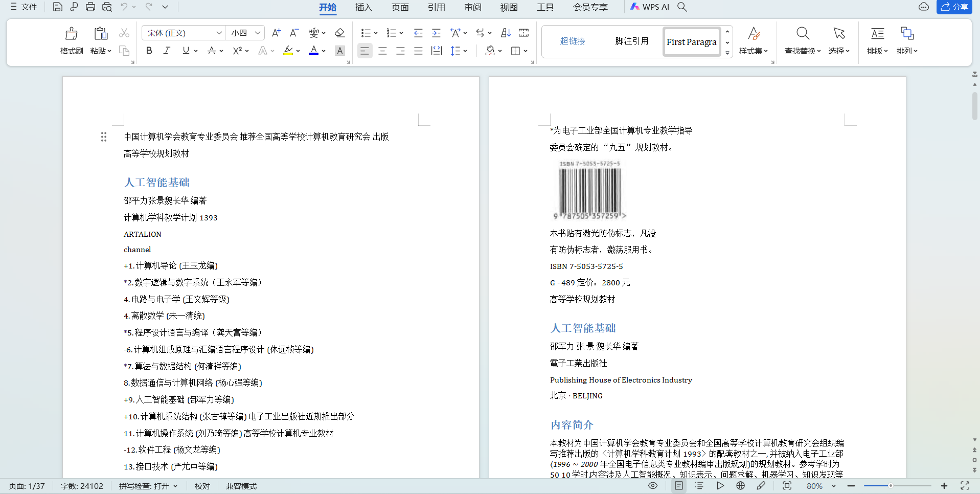Toggle Bold formatting
The height and width of the screenshot is (494, 980).
149,51
